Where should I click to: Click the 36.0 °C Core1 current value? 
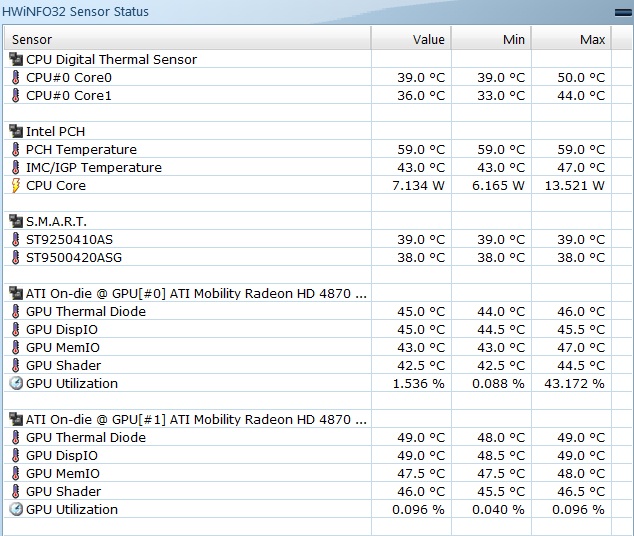[421, 95]
